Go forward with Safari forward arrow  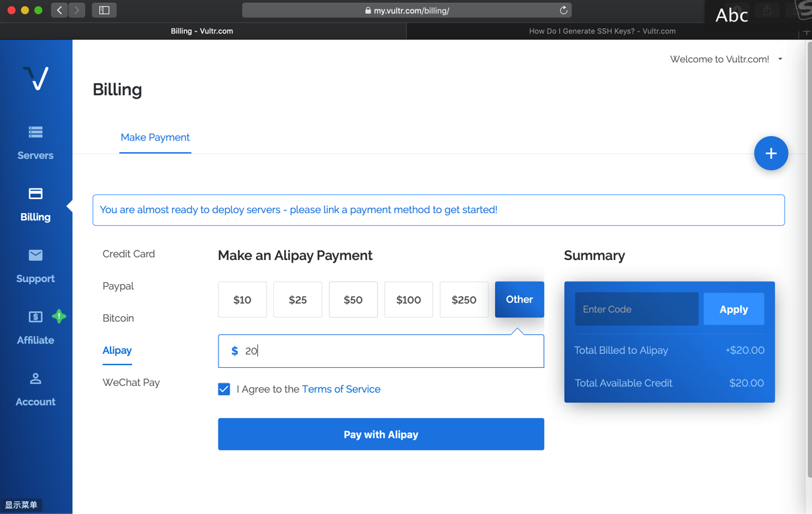(77, 10)
